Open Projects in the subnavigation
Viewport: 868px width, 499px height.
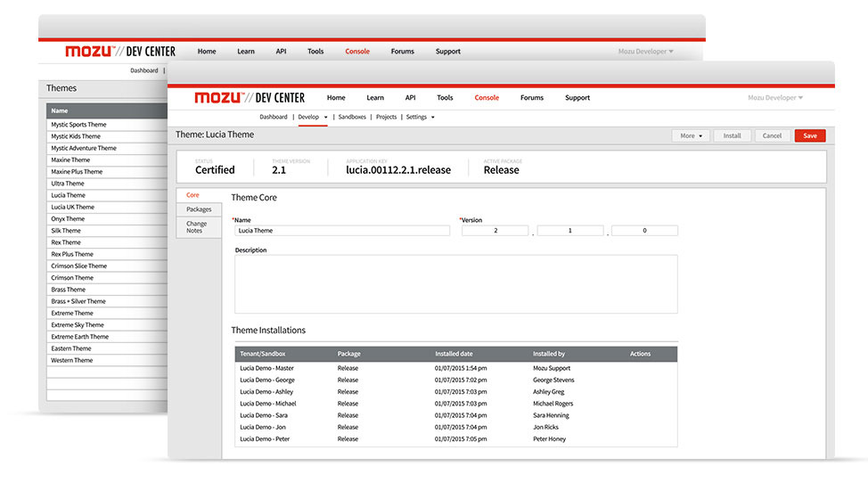[x=387, y=117]
